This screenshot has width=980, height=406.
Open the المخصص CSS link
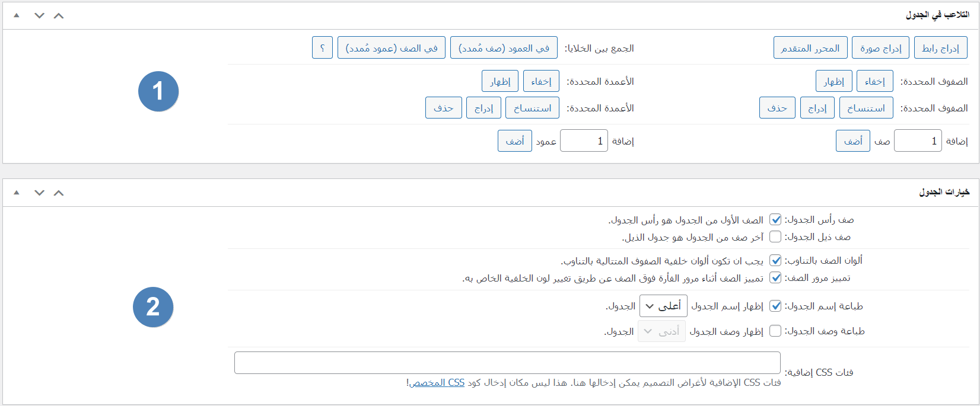pos(437,383)
